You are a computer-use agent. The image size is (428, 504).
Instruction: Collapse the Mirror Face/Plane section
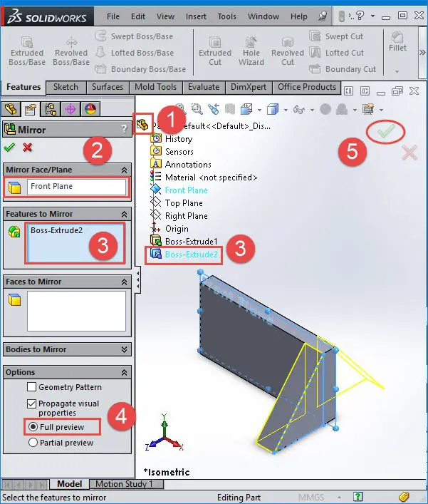(124, 170)
